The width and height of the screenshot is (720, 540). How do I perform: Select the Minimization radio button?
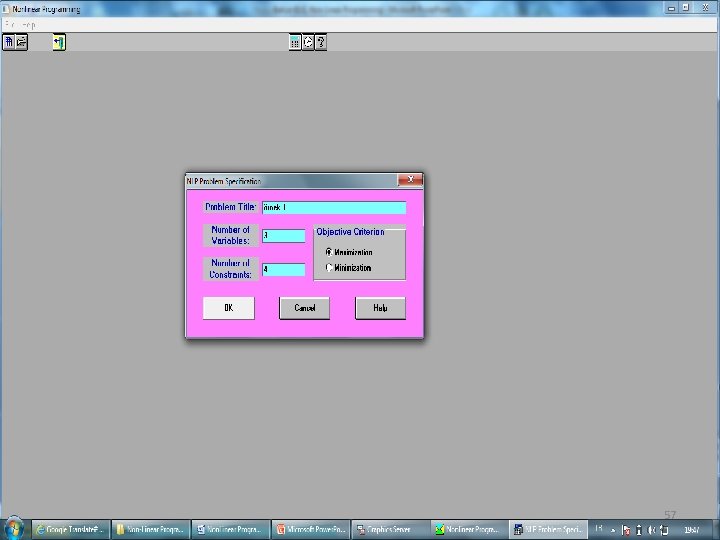329,268
